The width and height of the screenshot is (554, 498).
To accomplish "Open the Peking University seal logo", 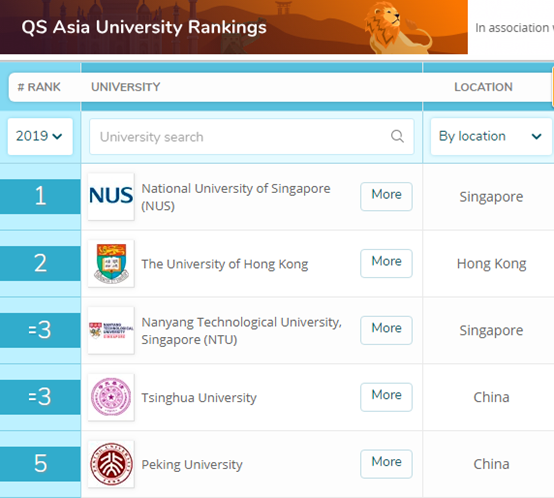I will (x=111, y=464).
